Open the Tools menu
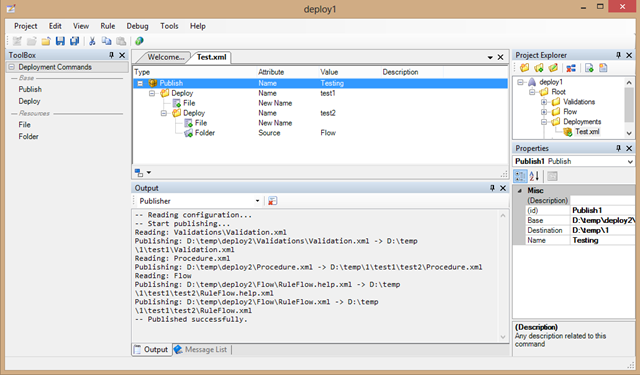 tap(169, 26)
